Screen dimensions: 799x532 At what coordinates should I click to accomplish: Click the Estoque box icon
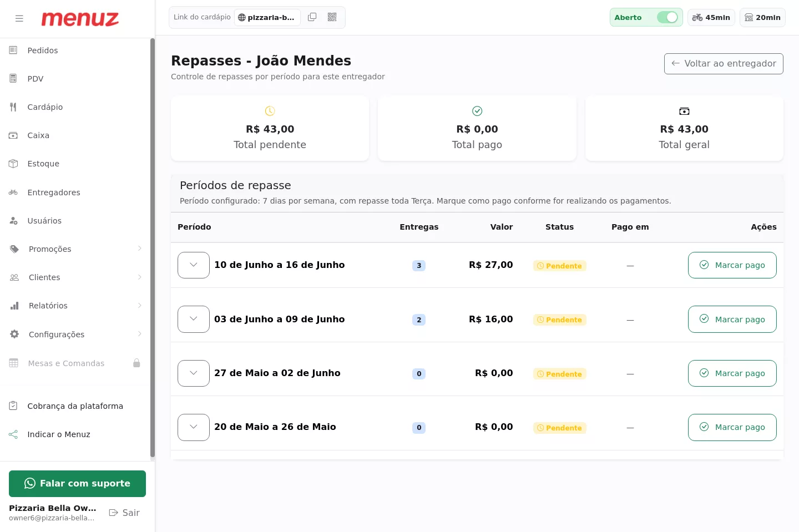coord(13,164)
